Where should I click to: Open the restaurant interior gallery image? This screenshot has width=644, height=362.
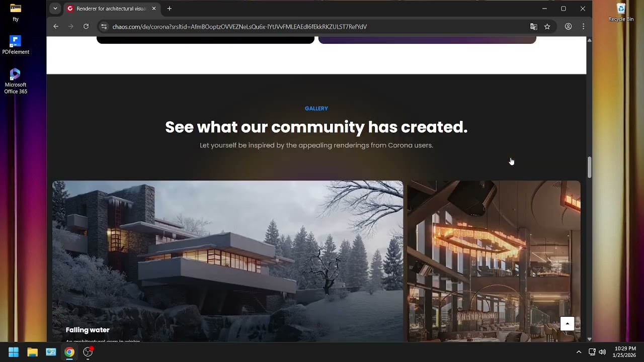(x=494, y=261)
